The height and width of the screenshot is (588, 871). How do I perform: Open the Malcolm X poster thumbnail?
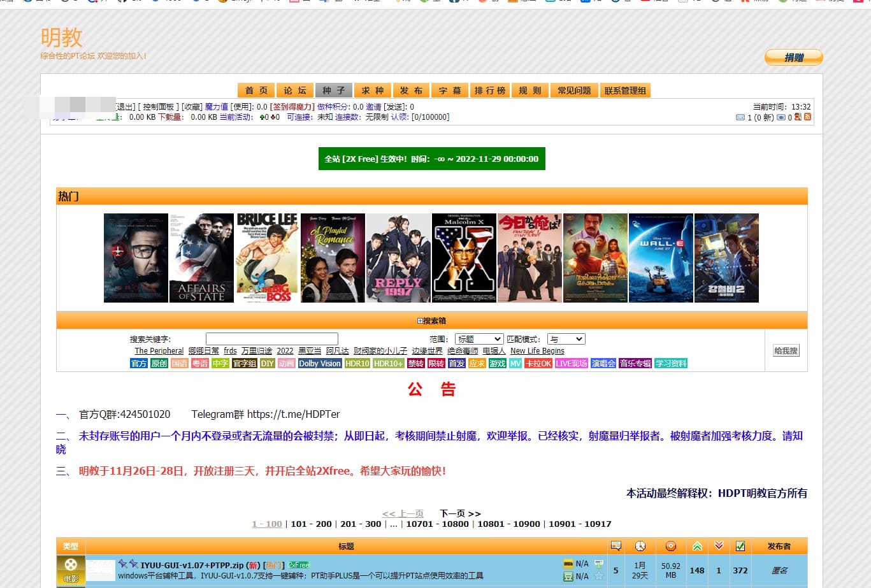pos(464,258)
